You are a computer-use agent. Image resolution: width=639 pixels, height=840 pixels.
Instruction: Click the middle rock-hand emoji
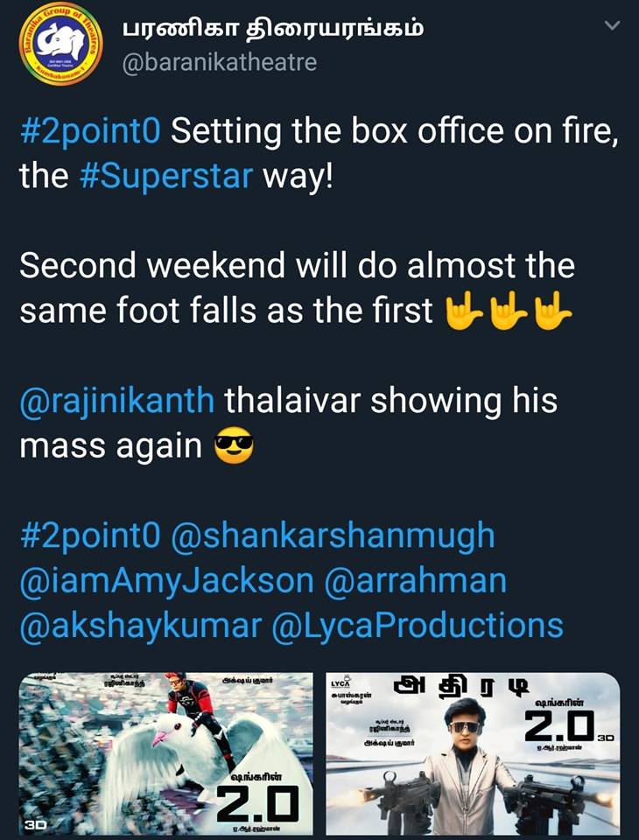coord(509,310)
